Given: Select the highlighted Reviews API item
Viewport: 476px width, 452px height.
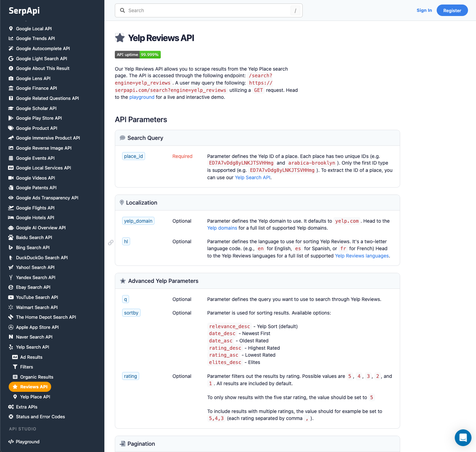Looking at the screenshot, I should click(30, 387).
